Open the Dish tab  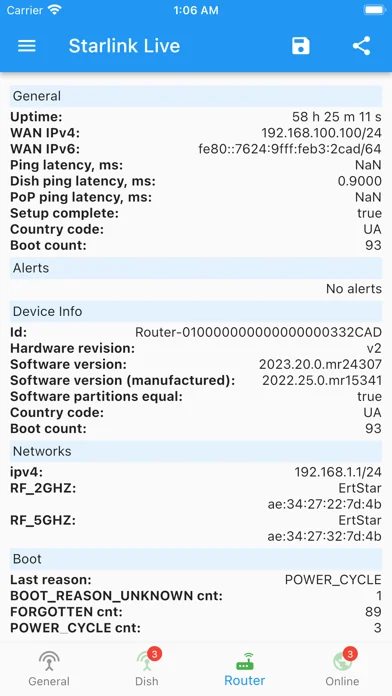coord(147,669)
